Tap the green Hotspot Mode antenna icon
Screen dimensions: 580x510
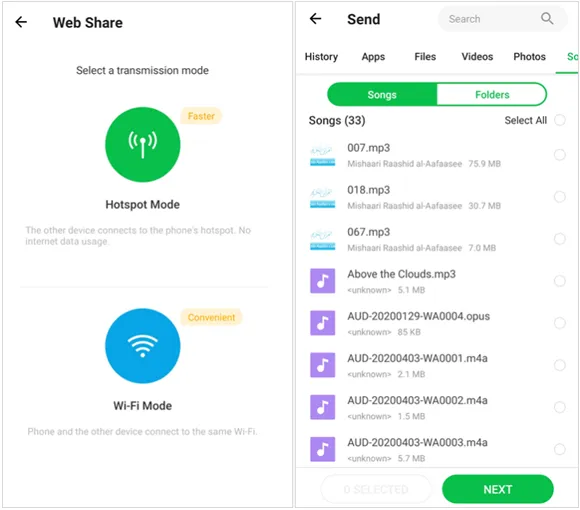point(143,145)
